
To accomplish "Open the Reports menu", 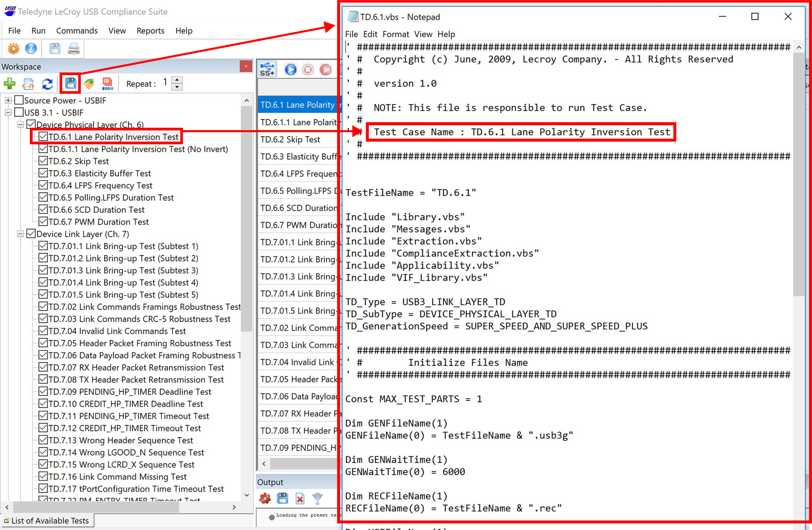I will pyautogui.click(x=150, y=31).
